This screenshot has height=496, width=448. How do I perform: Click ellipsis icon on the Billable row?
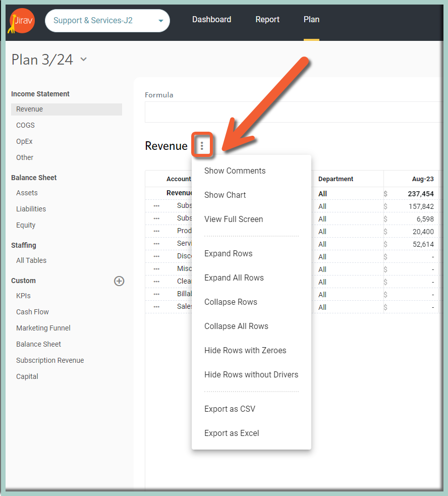tap(156, 294)
